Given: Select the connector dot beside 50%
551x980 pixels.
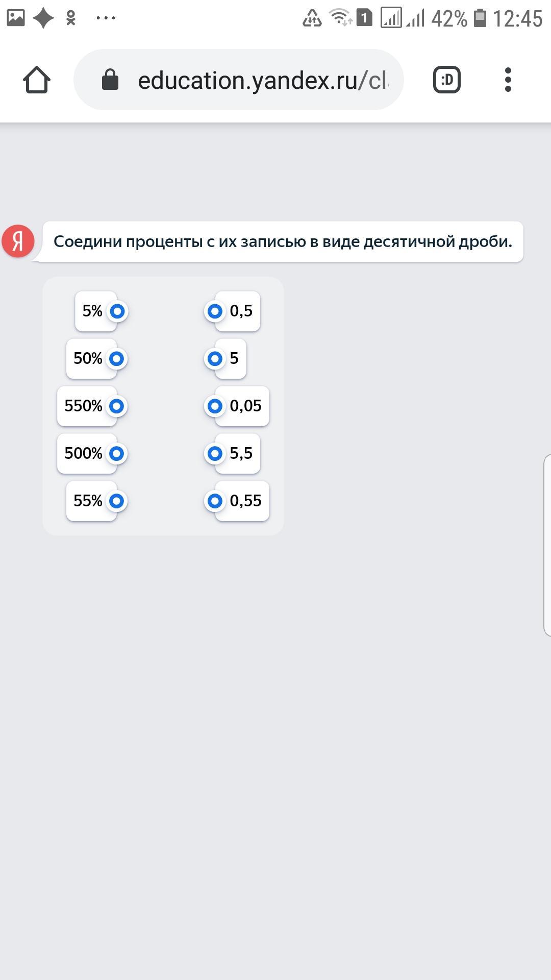Looking at the screenshot, I should [117, 359].
